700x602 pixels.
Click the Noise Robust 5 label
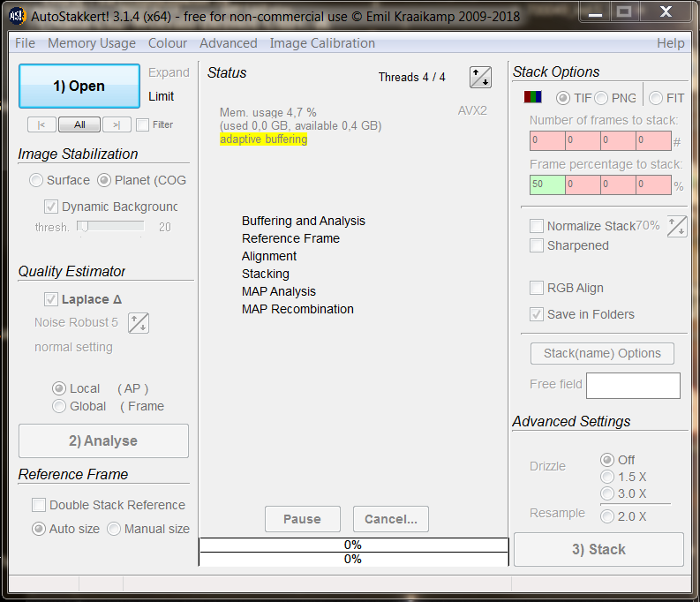coord(76,322)
